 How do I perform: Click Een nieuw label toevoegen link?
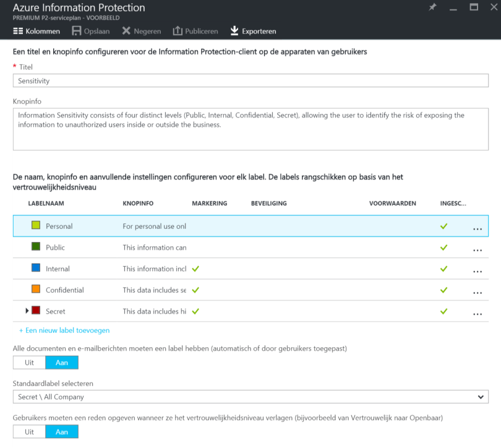[x=64, y=330]
